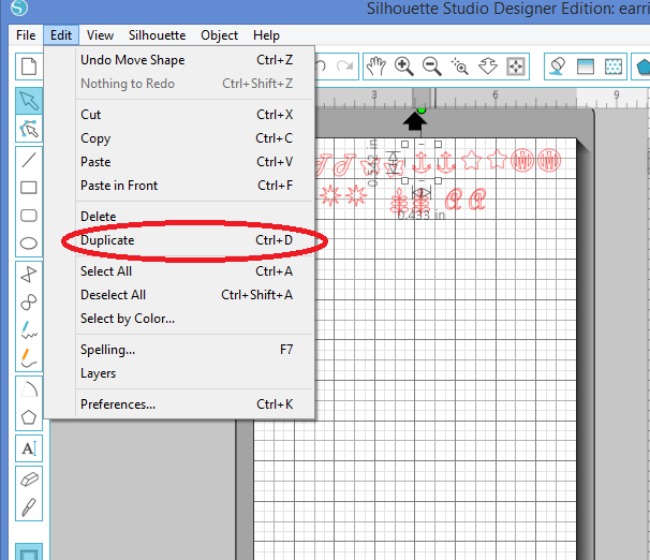Activate the Eraser tool
Image resolution: width=650 pixels, height=560 pixels.
point(29,480)
